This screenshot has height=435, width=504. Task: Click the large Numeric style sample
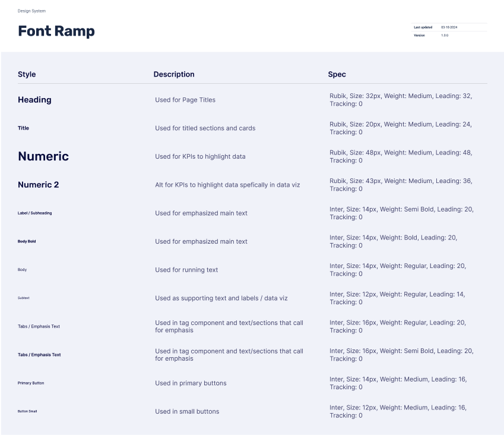pos(43,156)
